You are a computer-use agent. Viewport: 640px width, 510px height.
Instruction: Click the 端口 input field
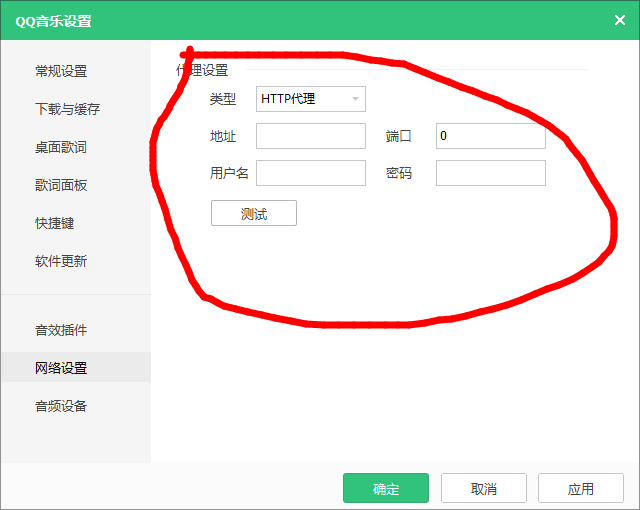[491, 136]
